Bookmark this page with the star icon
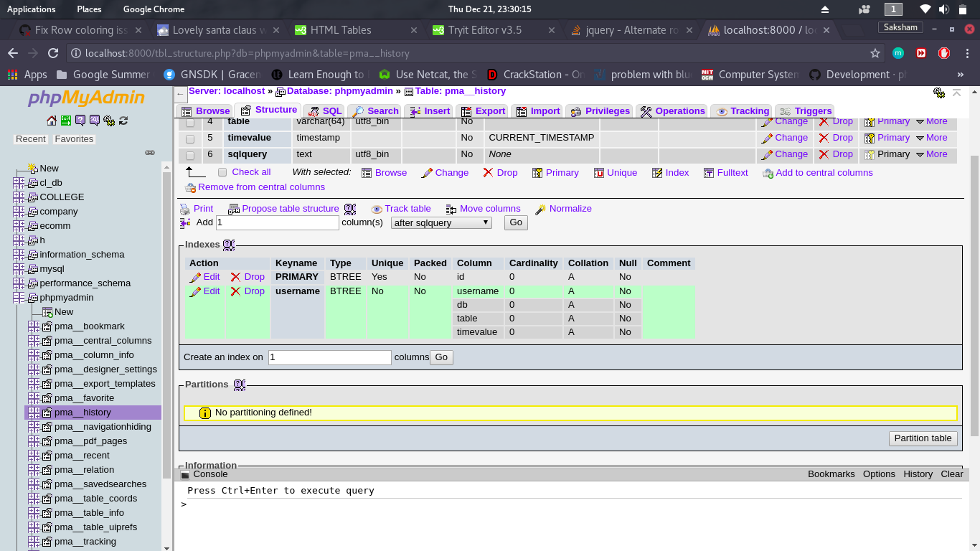This screenshot has height=551, width=980. (875, 53)
